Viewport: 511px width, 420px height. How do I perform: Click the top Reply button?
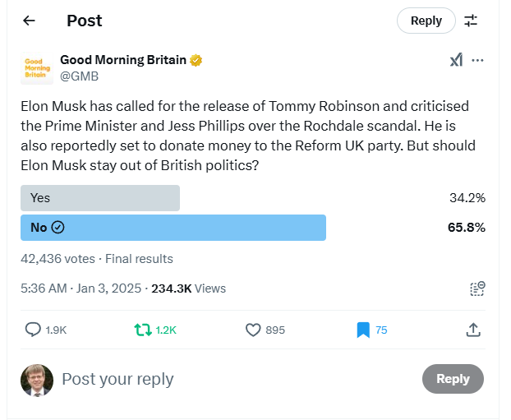pos(426,21)
